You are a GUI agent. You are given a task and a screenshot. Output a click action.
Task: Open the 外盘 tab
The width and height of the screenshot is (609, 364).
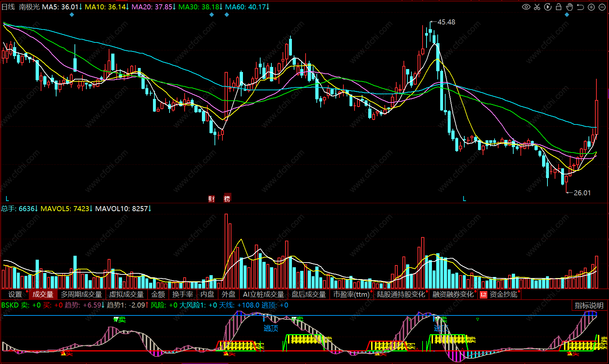click(229, 294)
